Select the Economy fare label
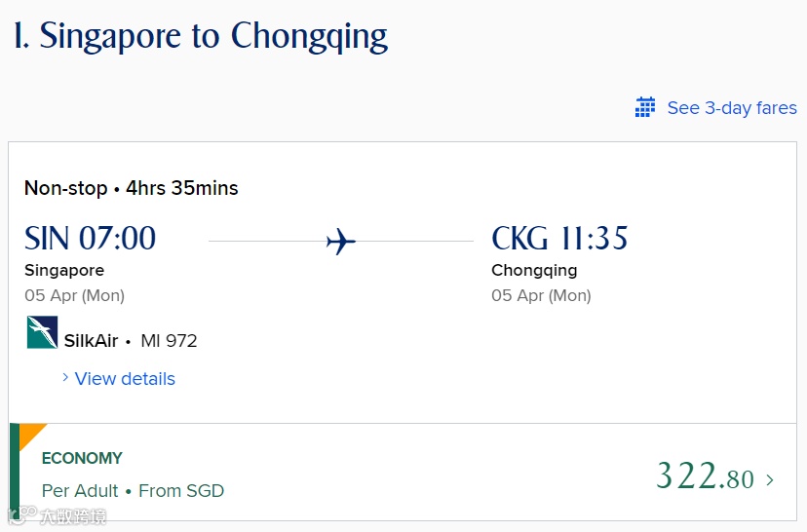The height and width of the screenshot is (532, 807). 82,458
